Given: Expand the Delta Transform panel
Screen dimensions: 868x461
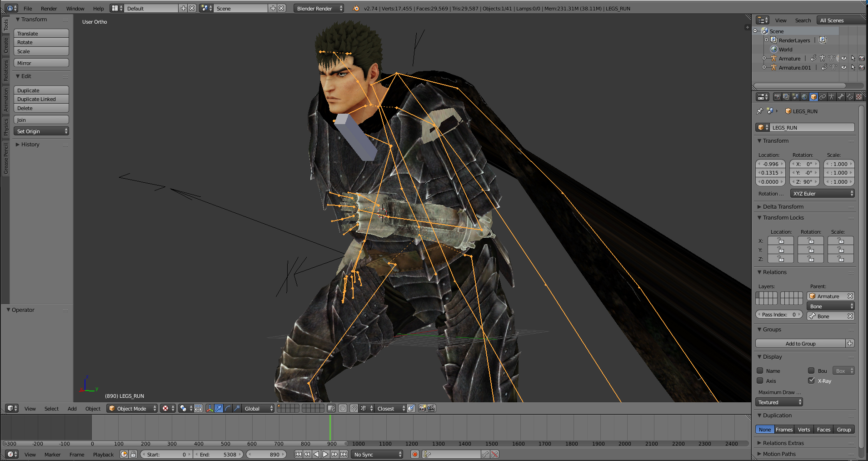Looking at the screenshot, I should pos(783,206).
